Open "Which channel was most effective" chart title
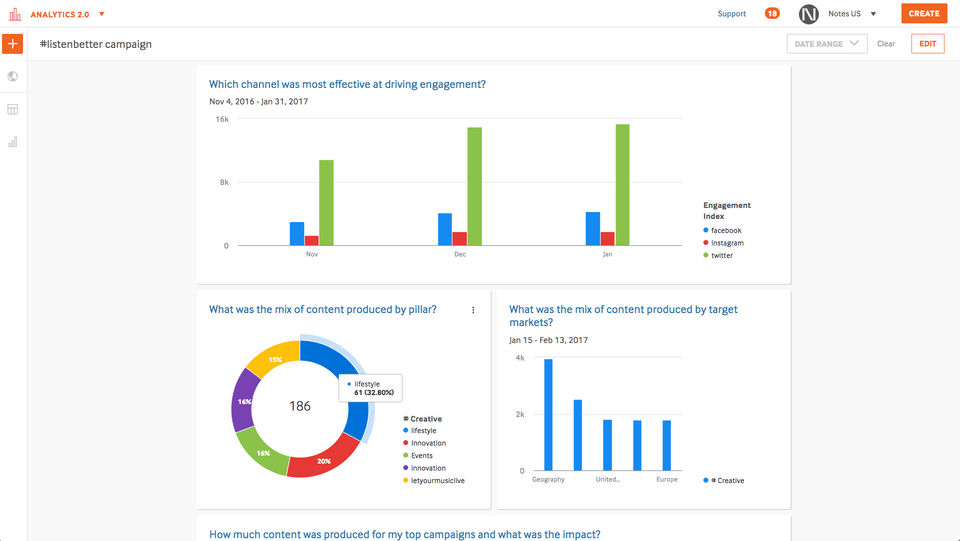Image resolution: width=960 pixels, height=541 pixels. tap(347, 84)
